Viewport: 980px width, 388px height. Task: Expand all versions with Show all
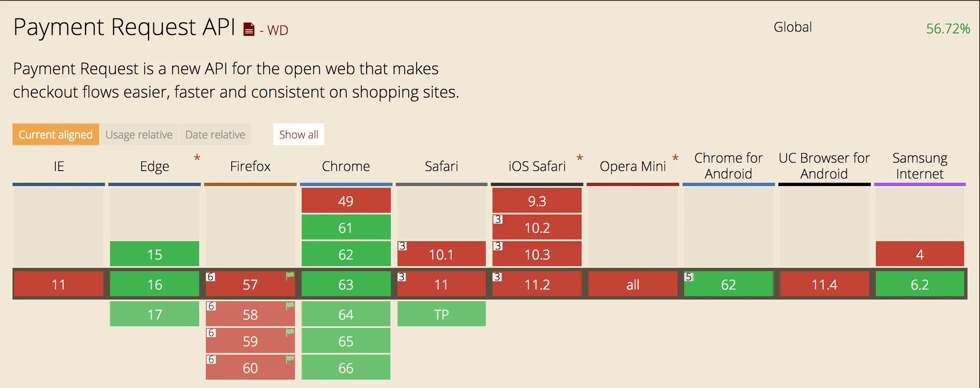point(299,134)
